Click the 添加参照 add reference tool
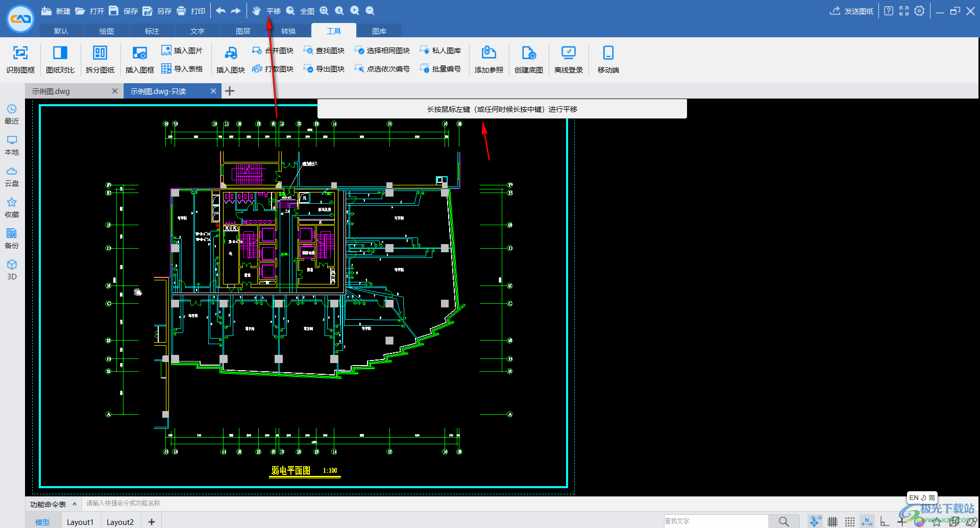This screenshot has height=528, width=980. point(489,59)
